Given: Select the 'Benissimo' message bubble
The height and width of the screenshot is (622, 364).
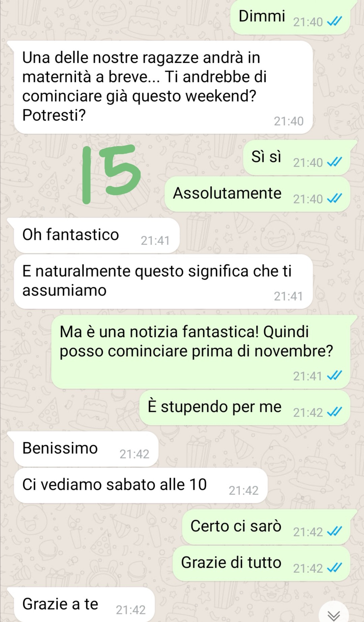Looking at the screenshot, I should point(86,449).
